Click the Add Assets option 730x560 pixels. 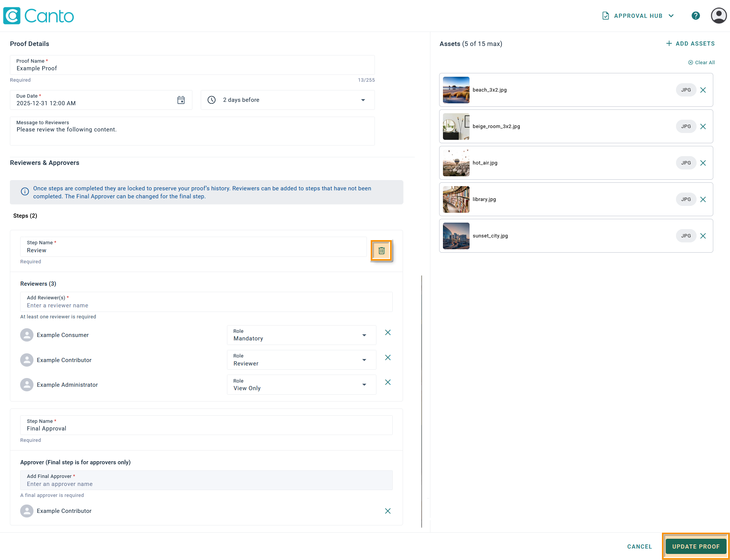coord(690,43)
